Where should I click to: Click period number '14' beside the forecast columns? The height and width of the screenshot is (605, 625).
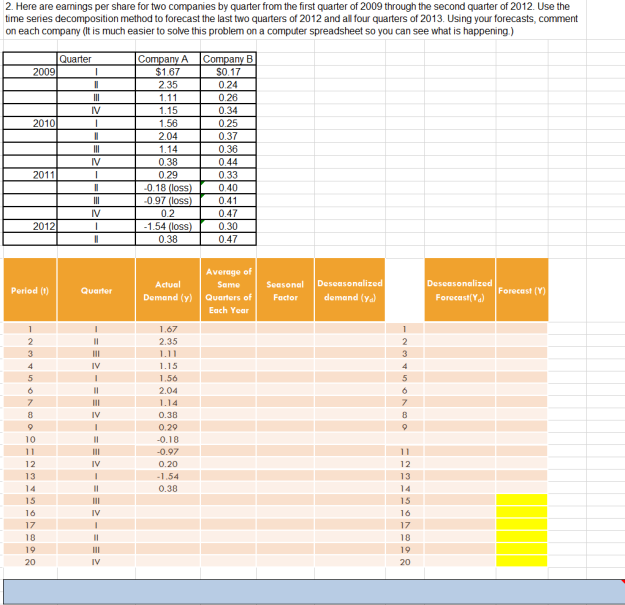pyautogui.click(x=405, y=488)
